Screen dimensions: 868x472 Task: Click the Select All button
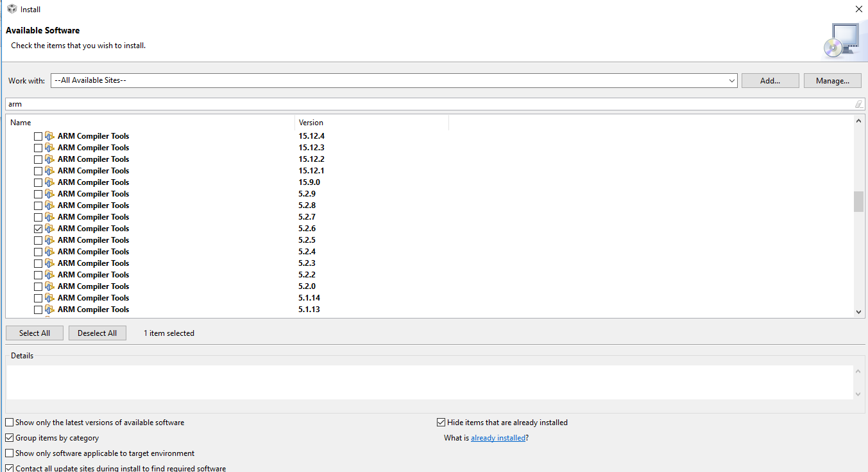pyautogui.click(x=35, y=333)
